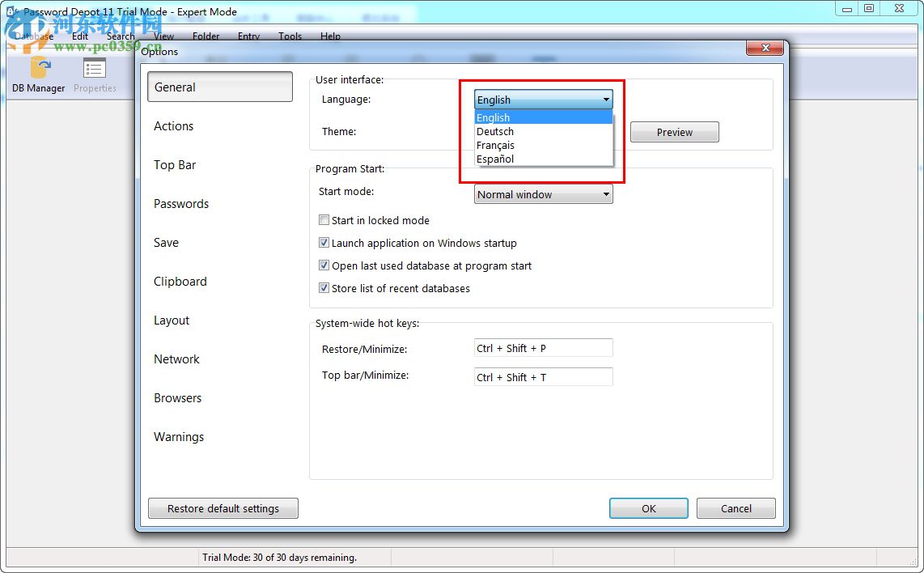Expand the Start mode dropdown
The width and height of the screenshot is (924, 573).
click(x=544, y=194)
